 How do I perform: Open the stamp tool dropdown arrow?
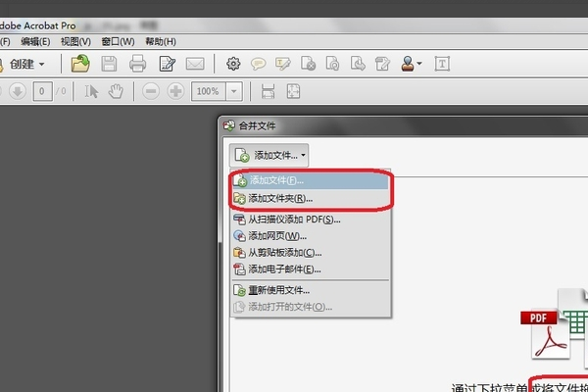point(419,64)
